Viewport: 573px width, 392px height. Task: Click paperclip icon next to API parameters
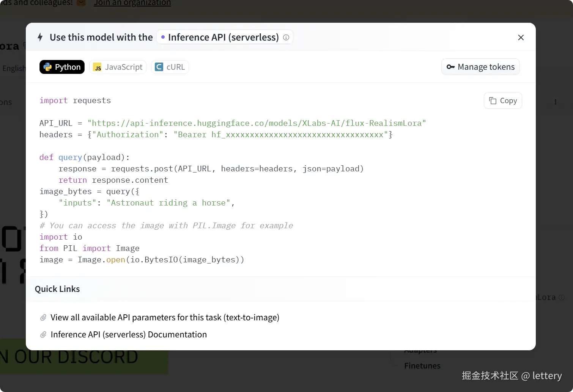click(x=43, y=317)
